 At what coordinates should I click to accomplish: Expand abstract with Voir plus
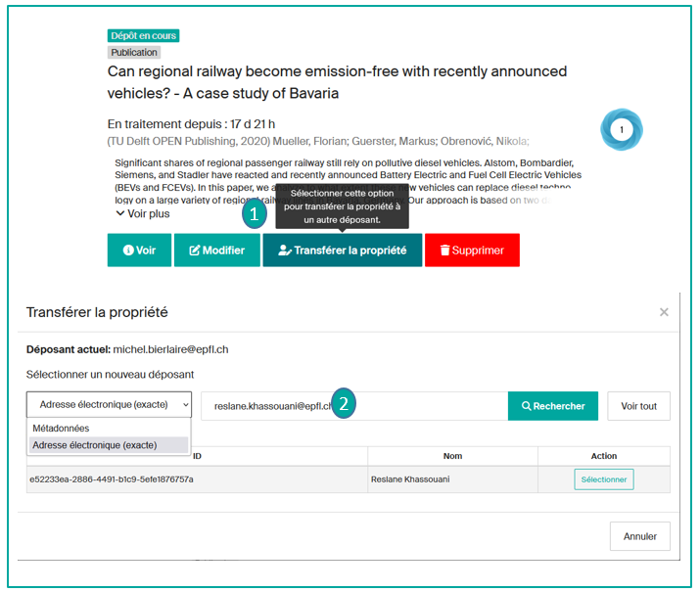(142, 213)
